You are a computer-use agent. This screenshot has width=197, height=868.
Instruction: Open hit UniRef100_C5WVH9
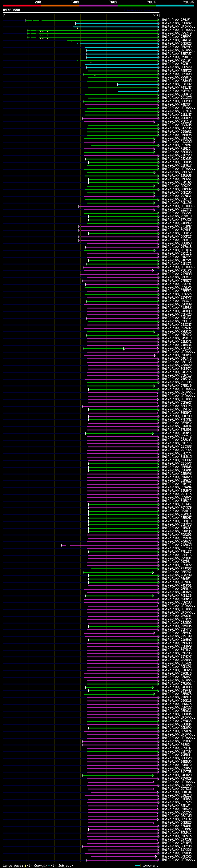(177, 47)
